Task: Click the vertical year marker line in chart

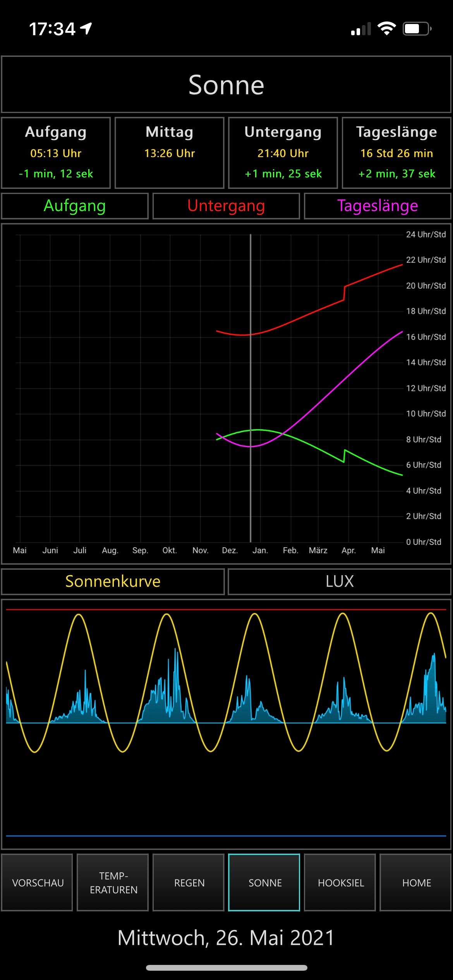Action: tap(251, 388)
